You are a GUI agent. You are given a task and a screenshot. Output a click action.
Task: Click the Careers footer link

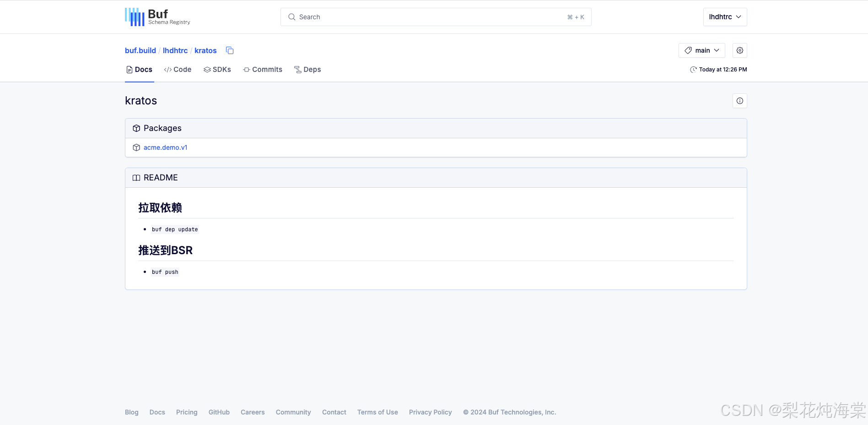(253, 412)
